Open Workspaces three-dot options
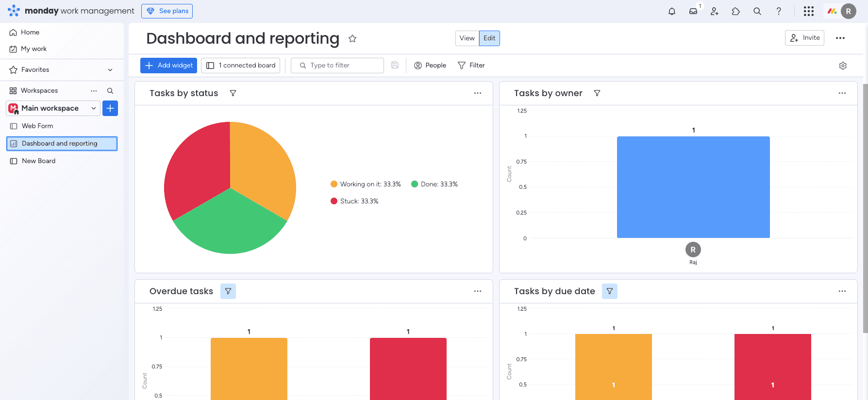Screen dimensions: 868x400 (x=94, y=91)
